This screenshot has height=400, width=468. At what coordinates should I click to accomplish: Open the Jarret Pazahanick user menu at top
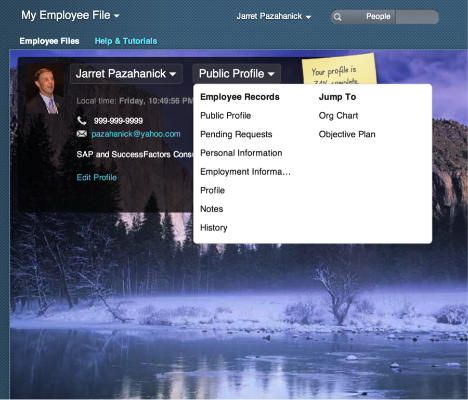click(274, 16)
